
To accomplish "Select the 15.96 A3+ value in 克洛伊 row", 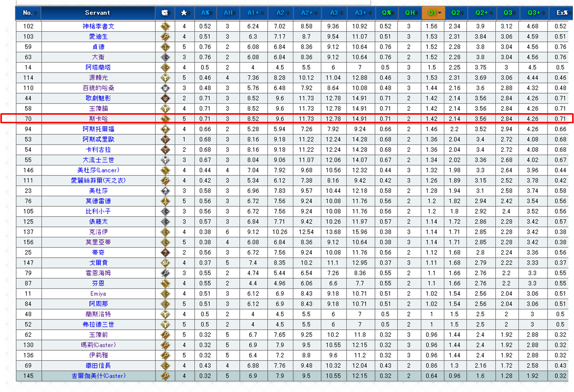I will click(x=360, y=232).
